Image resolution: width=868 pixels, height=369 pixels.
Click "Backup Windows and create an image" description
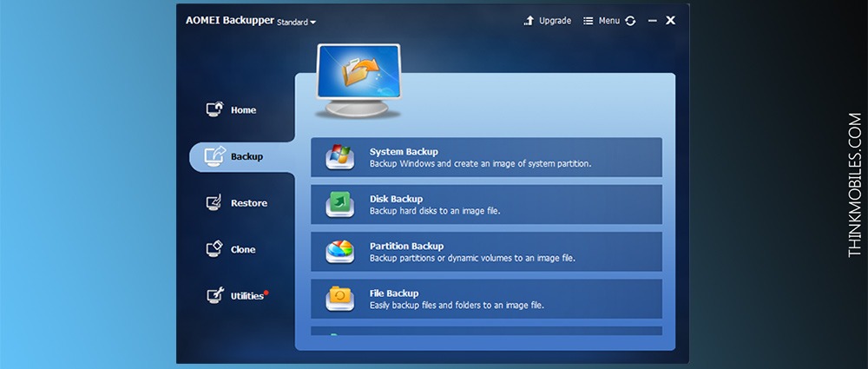tap(481, 164)
